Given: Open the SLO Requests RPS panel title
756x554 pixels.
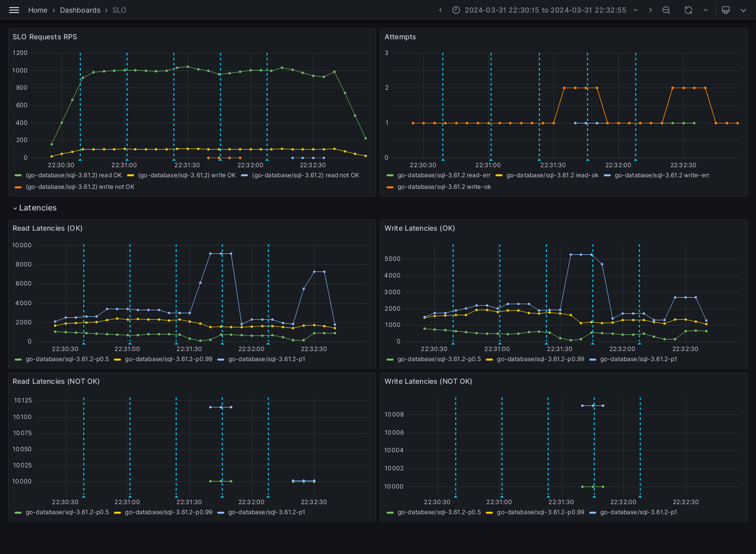Looking at the screenshot, I should [45, 37].
